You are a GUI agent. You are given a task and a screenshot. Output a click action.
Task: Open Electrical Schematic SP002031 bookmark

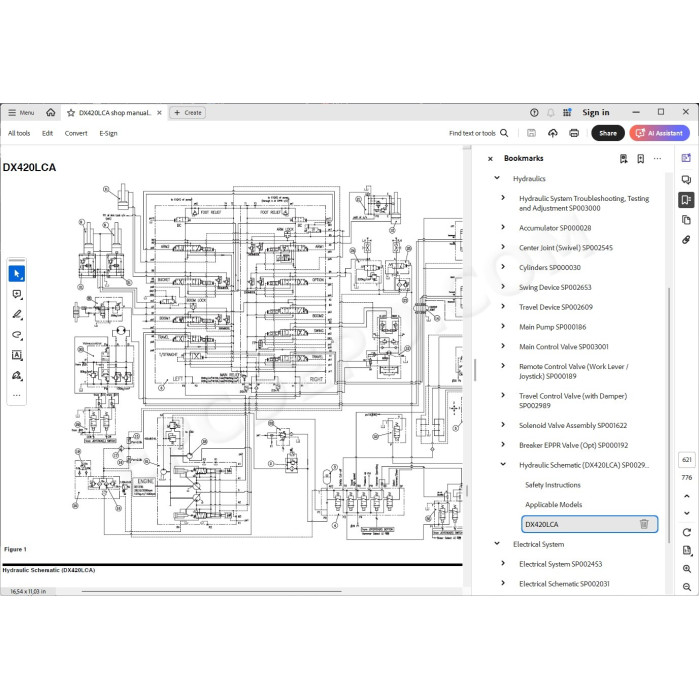point(564,583)
